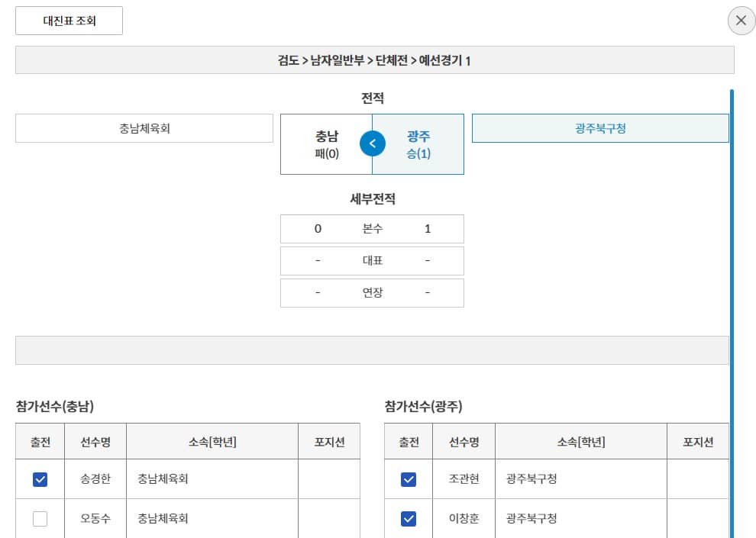Check 오동수's 출전 checkbox

click(x=40, y=519)
